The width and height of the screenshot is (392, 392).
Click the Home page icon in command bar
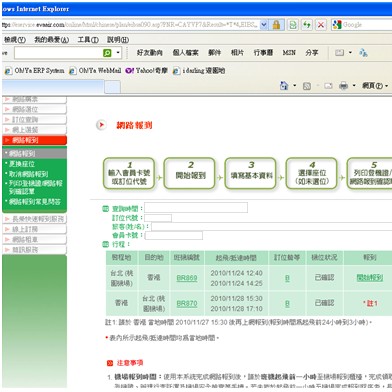[284, 86]
